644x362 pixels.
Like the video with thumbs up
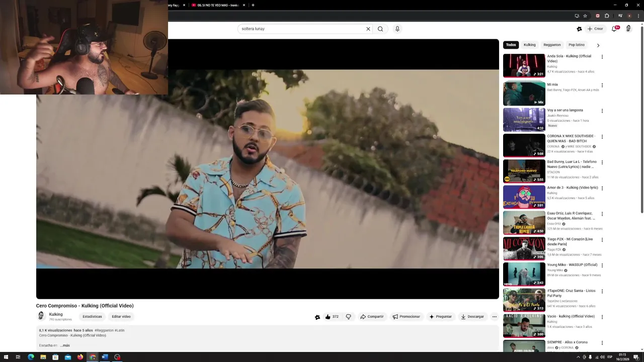click(332, 317)
